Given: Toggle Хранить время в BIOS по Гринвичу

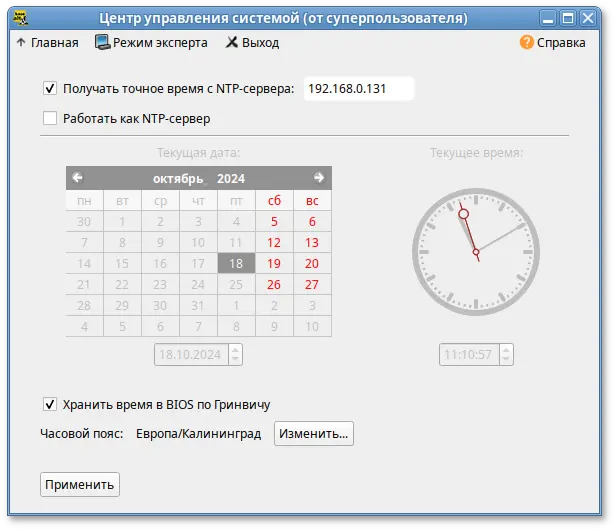Looking at the screenshot, I should click(x=51, y=404).
